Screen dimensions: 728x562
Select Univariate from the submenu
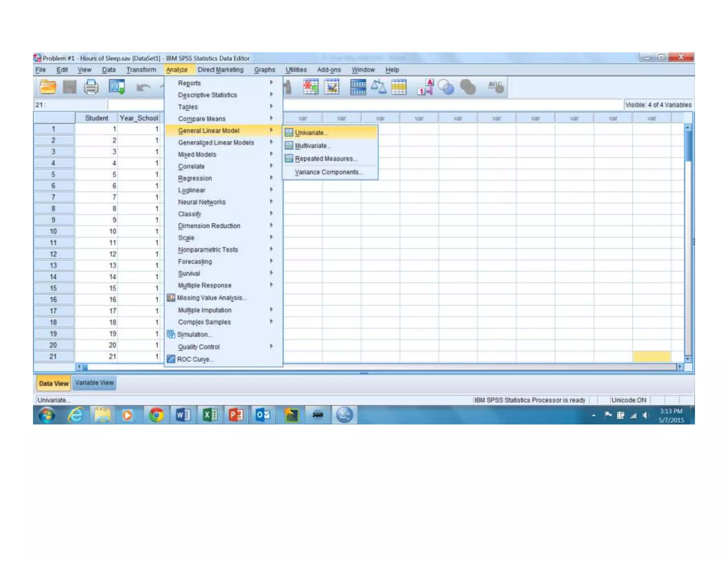click(309, 133)
